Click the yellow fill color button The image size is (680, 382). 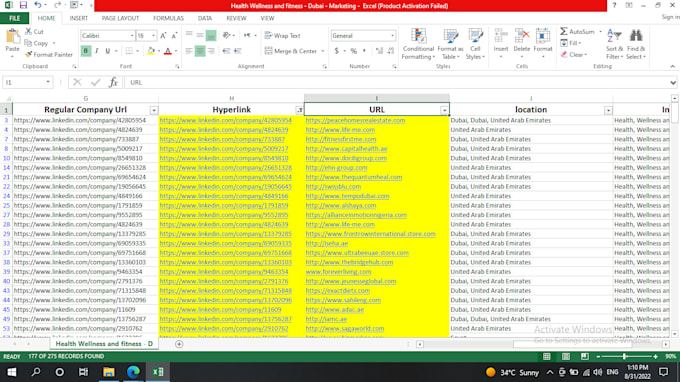(x=150, y=51)
